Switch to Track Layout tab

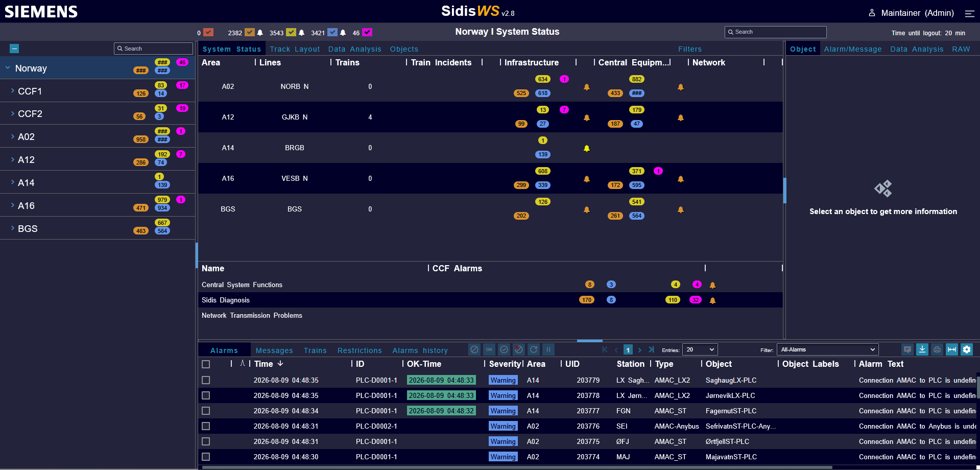(x=295, y=49)
